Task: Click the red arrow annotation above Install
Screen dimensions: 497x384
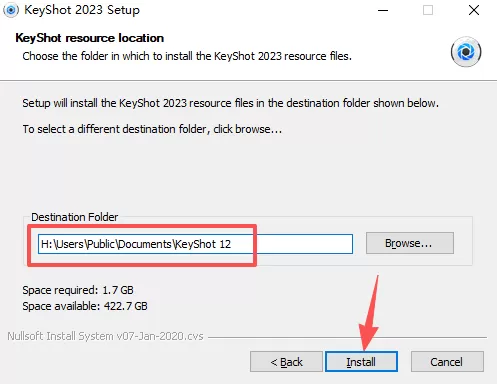Action: click(x=370, y=313)
